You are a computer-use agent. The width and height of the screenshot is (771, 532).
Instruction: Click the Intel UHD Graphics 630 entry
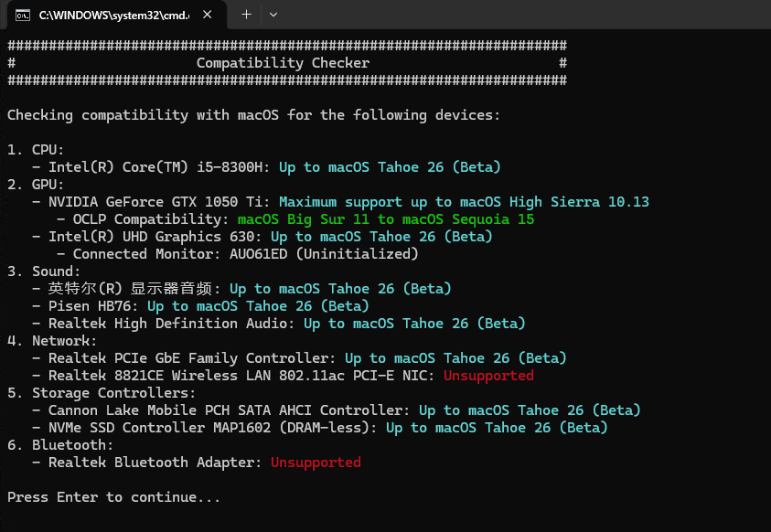tap(155, 237)
